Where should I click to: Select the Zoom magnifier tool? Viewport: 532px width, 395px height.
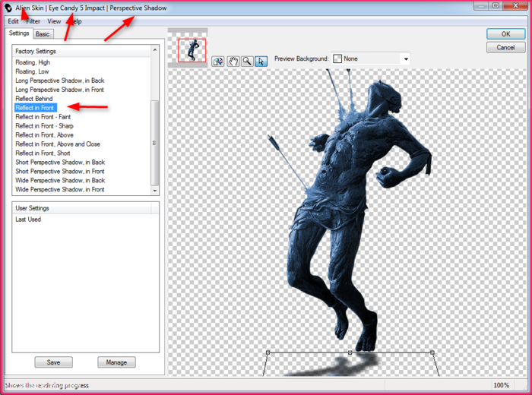pyautogui.click(x=247, y=62)
